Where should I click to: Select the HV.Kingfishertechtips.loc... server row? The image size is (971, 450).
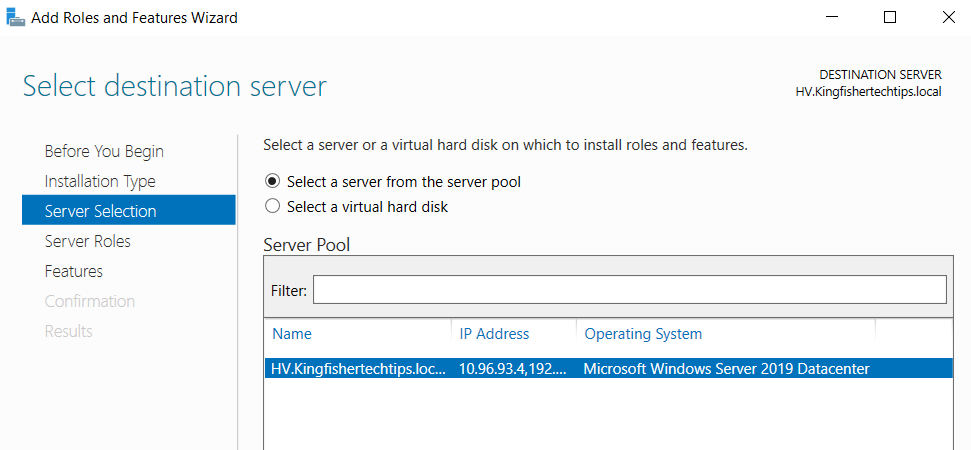608,369
